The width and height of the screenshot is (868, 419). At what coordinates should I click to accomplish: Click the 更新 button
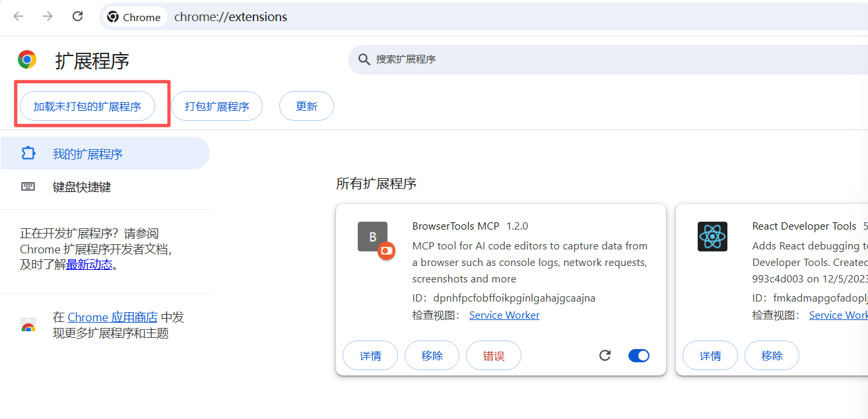(x=306, y=106)
